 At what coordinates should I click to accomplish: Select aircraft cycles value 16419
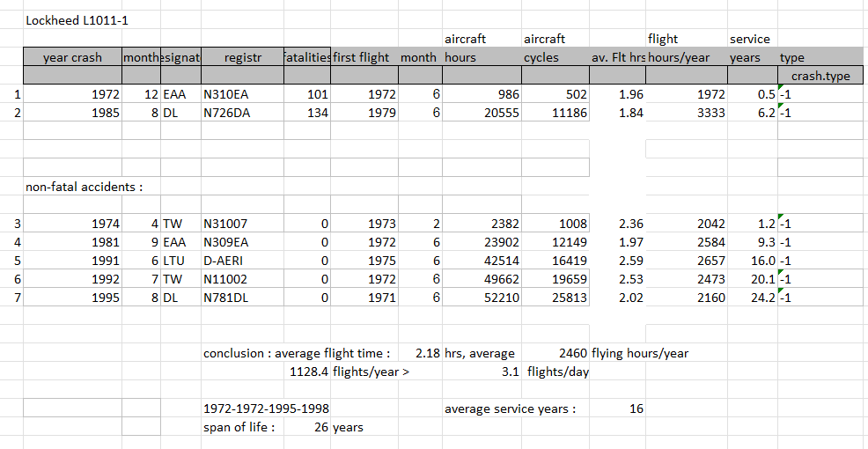[x=555, y=261]
